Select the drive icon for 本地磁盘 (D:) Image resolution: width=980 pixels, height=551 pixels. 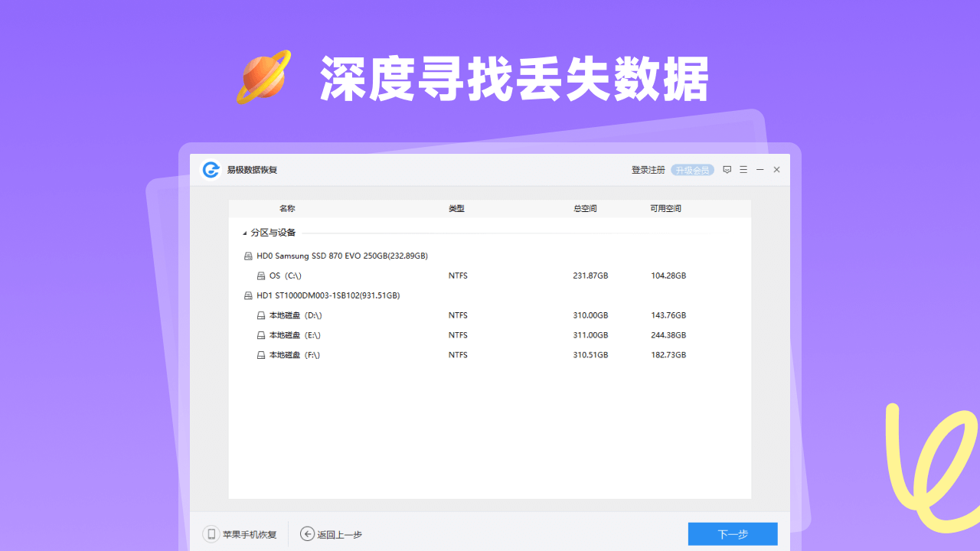click(260, 315)
